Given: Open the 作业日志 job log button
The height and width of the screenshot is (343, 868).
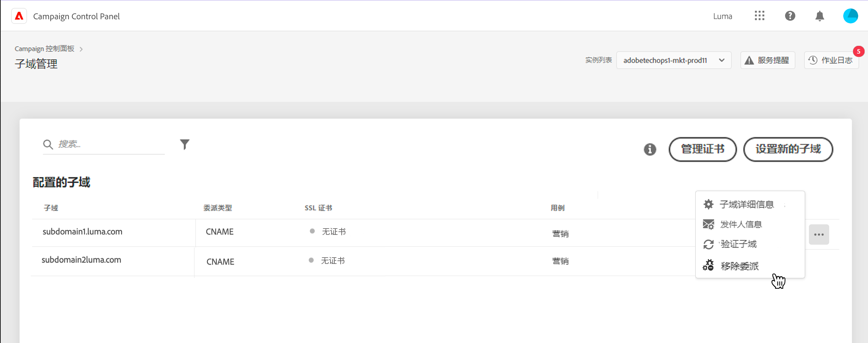Looking at the screenshot, I should (831, 60).
